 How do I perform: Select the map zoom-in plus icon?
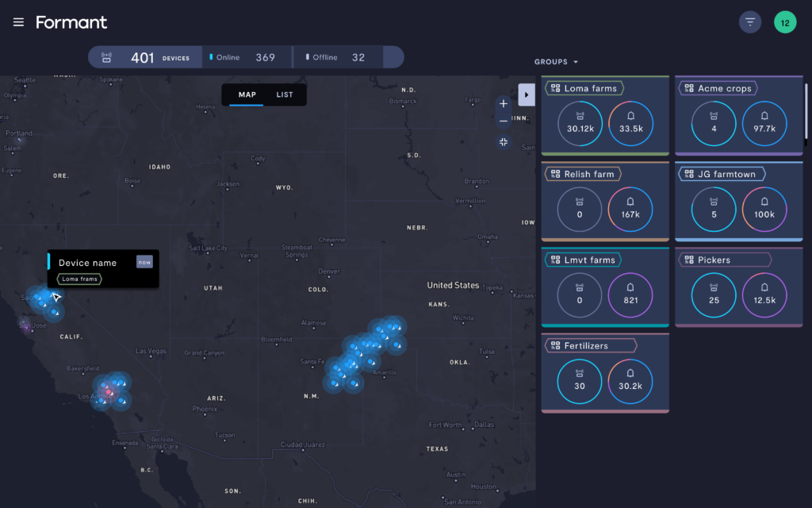pos(503,103)
